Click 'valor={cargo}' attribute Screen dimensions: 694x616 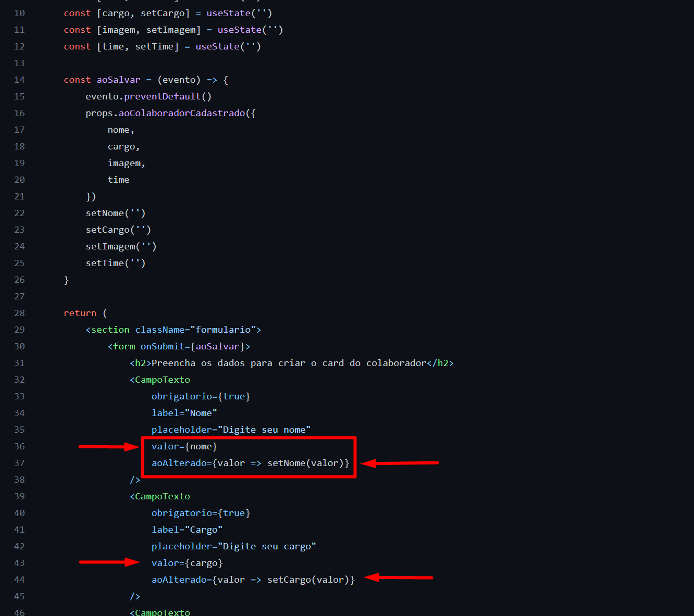point(187,563)
